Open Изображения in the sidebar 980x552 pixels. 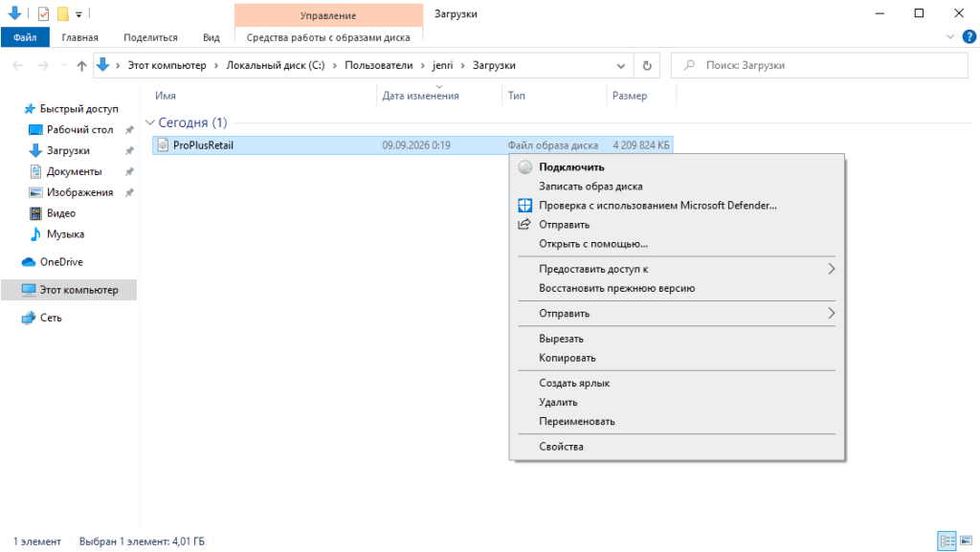(x=80, y=192)
